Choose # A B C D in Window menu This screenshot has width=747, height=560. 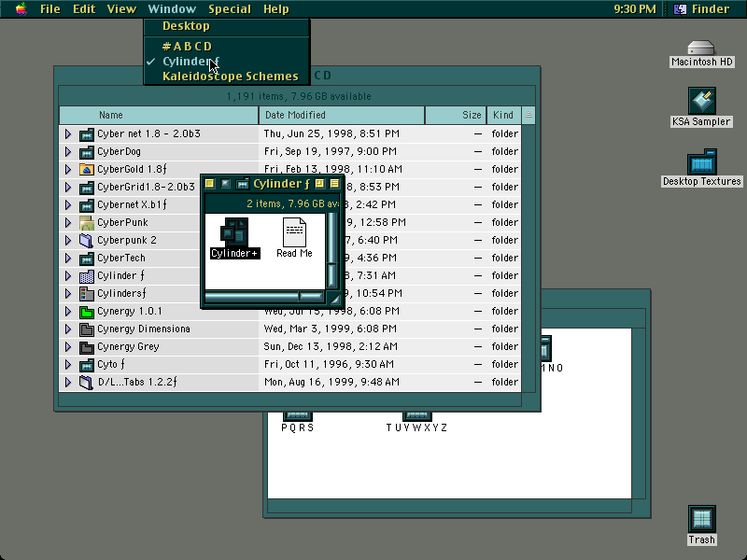click(227, 47)
